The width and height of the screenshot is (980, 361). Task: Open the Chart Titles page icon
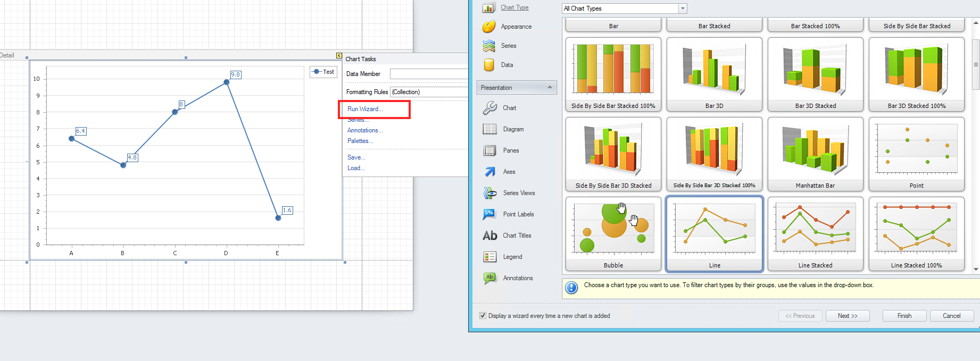pyautogui.click(x=489, y=236)
